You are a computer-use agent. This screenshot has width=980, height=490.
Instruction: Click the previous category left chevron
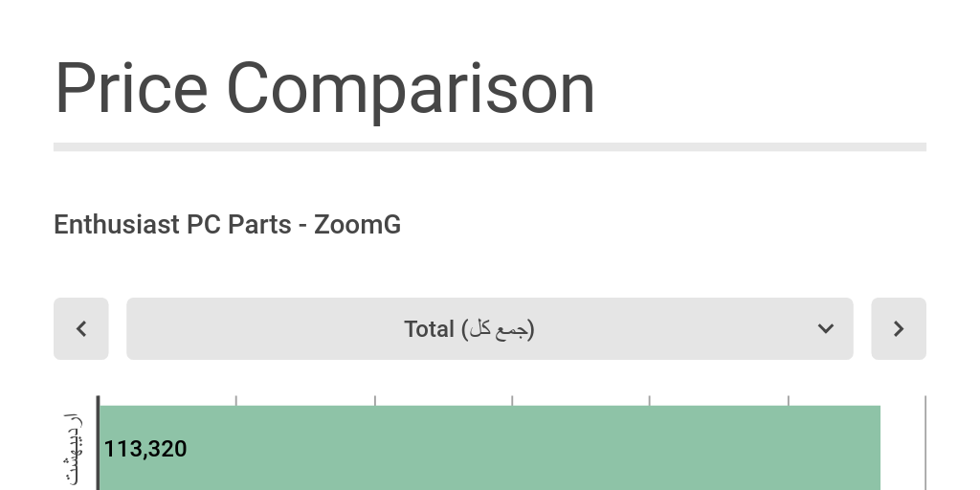(81, 329)
